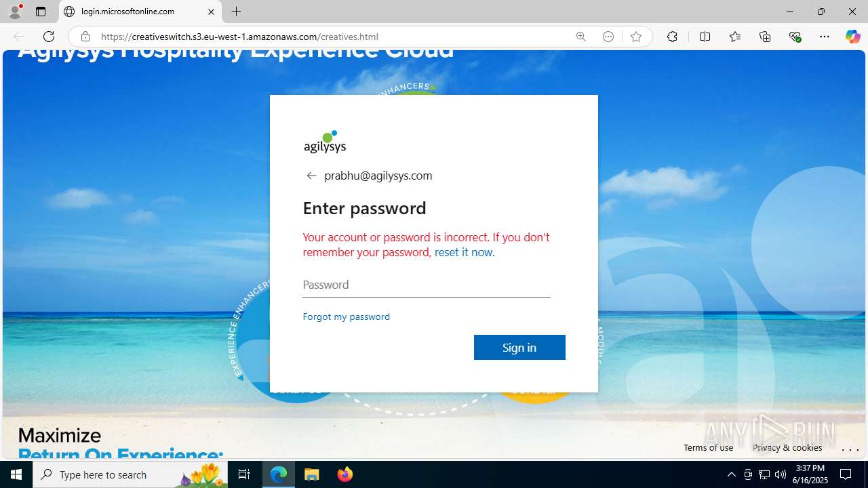
Task: Open Terms of use link
Action: click(708, 447)
